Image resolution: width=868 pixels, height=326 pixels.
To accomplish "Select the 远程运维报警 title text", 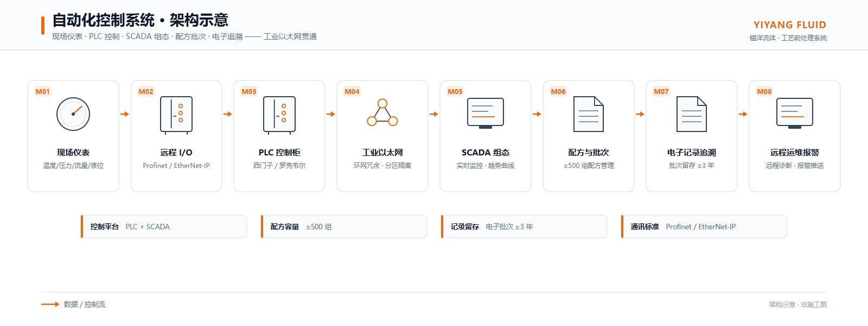I will pyautogui.click(x=795, y=153).
